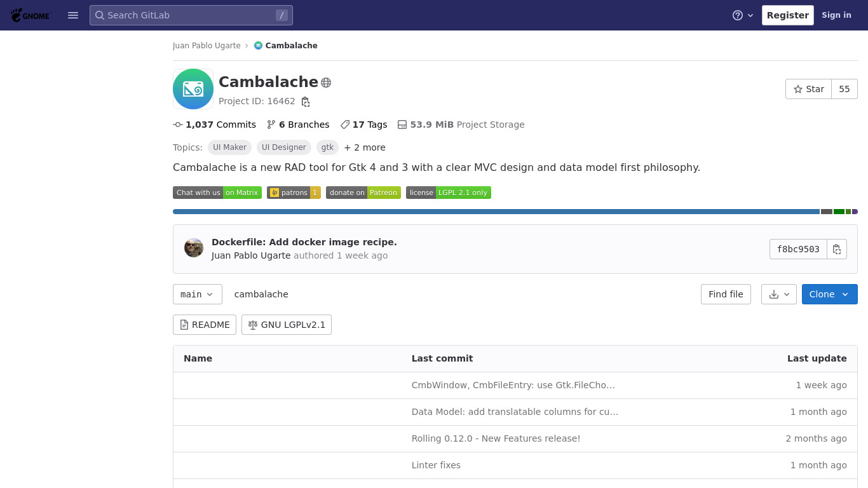
Task: Select the gtk topic
Action: (327, 147)
